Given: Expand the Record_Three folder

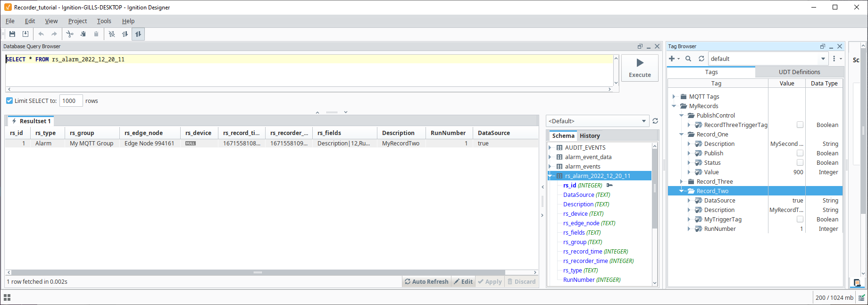Looking at the screenshot, I should (682, 182).
